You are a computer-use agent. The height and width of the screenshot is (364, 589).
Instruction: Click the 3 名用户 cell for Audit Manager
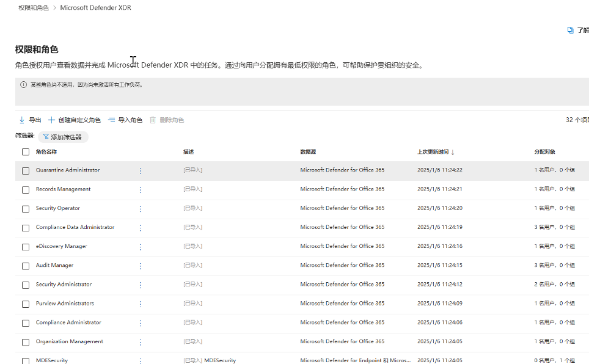(x=554, y=265)
